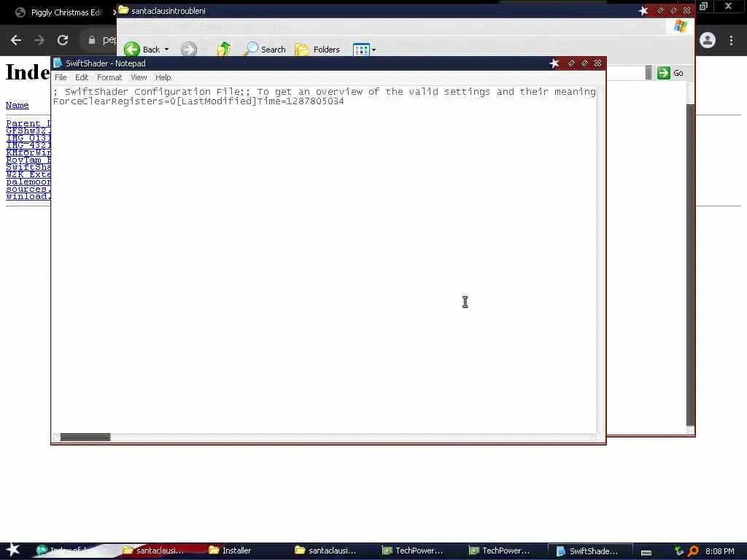
Task: Click the address bar dropdown arrow in Explorer
Action: [x=649, y=73]
